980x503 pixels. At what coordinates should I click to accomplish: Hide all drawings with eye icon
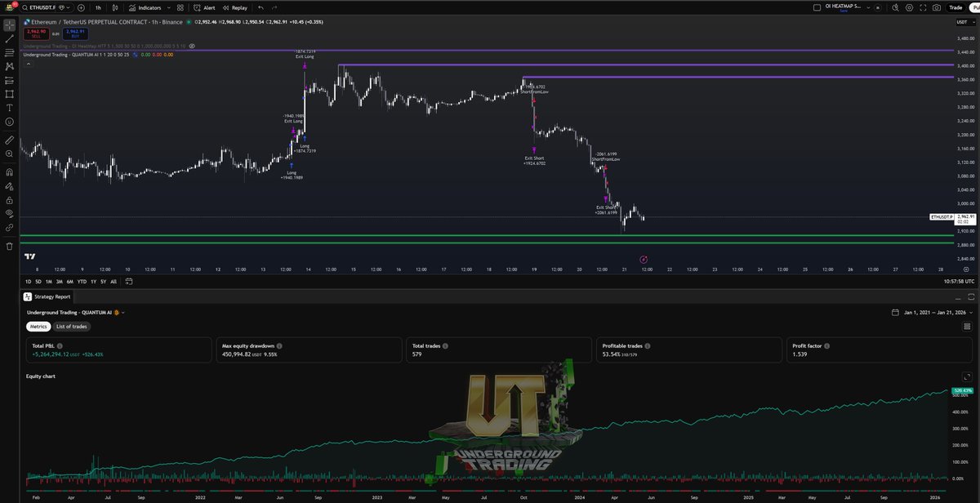9,213
